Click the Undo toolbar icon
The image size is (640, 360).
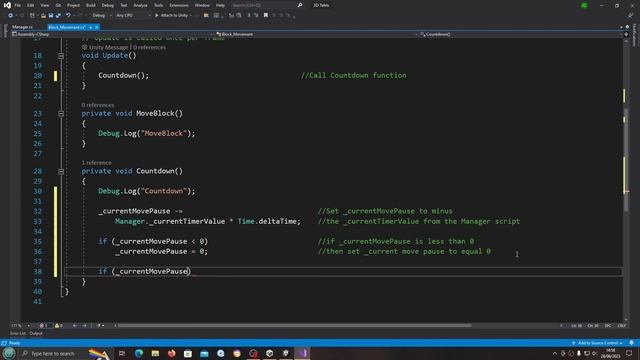(68, 16)
